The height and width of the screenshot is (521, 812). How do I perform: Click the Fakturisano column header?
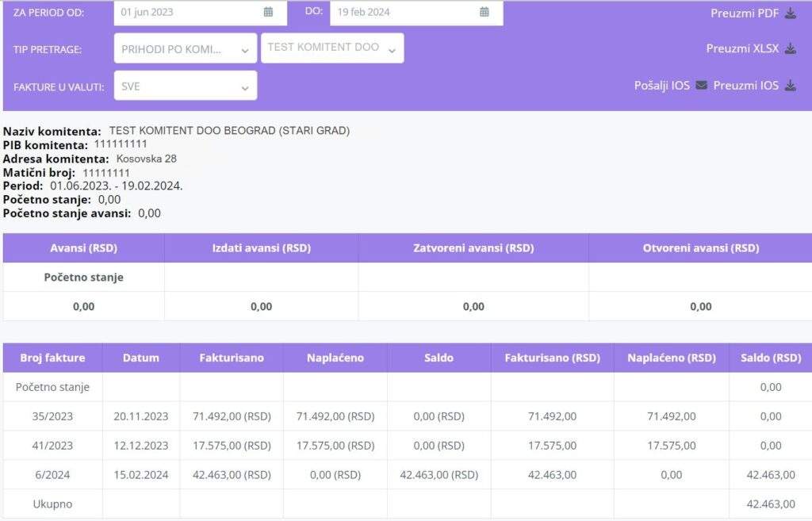tap(232, 358)
